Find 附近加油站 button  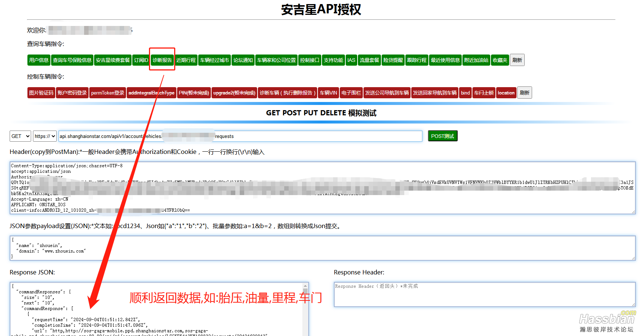point(477,60)
